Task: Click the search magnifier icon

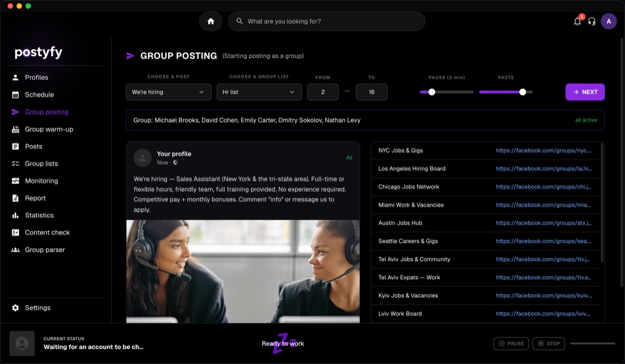Action: [239, 21]
